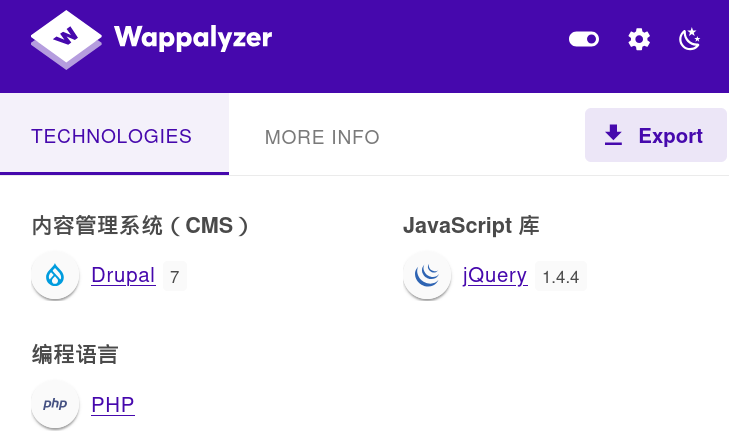Open the 内容管理系统 (CMS) category heading

coord(140,226)
